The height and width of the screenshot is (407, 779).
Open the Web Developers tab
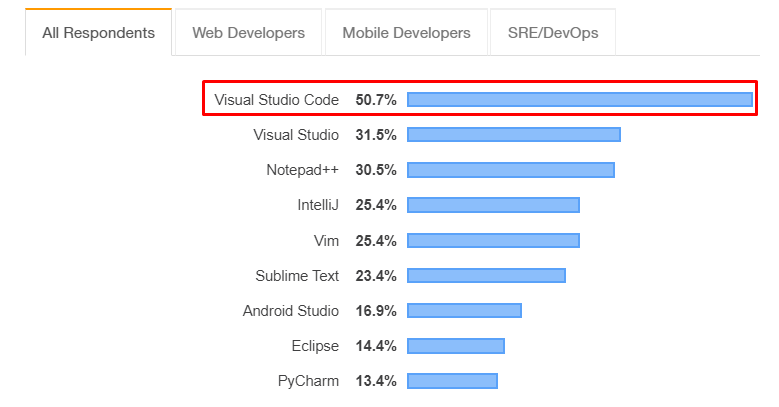pos(248,33)
